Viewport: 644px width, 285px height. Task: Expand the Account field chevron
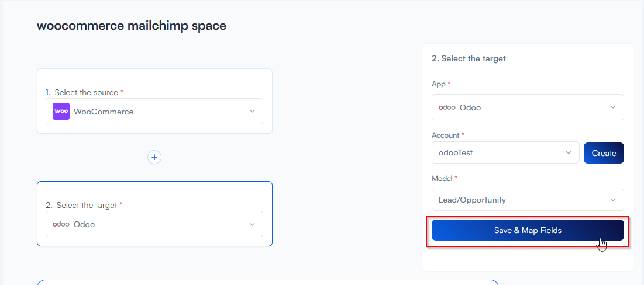[x=569, y=153]
